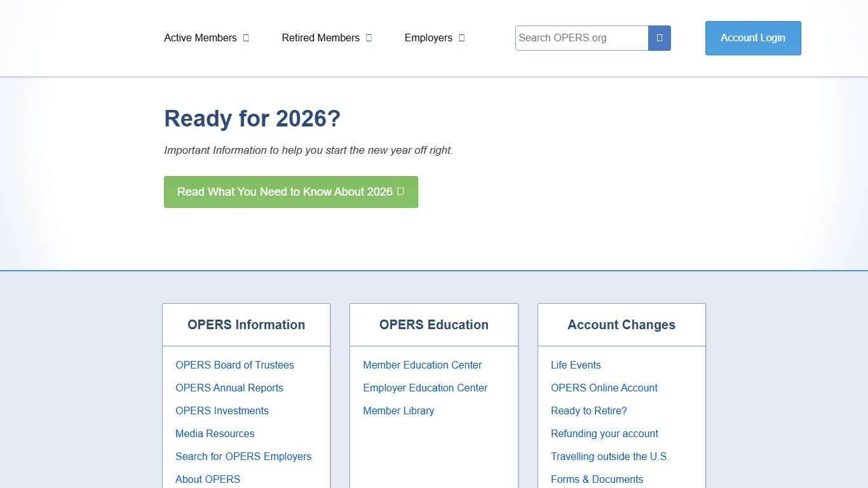The width and height of the screenshot is (868, 488).
Task: Expand the Employers dropdown chevron
Action: click(x=461, y=38)
